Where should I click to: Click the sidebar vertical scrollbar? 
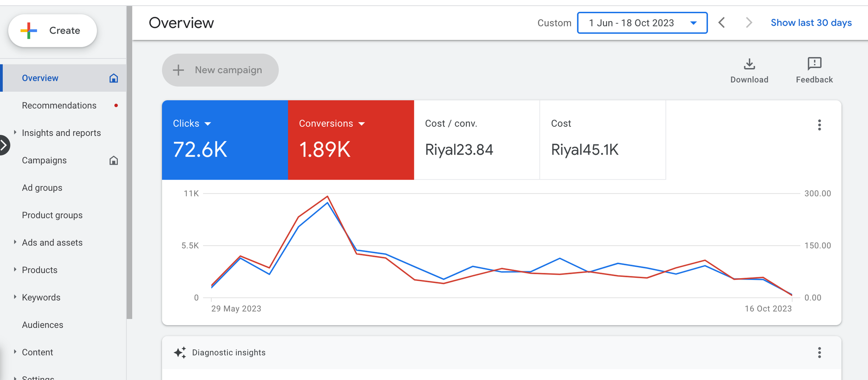click(129, 162)
